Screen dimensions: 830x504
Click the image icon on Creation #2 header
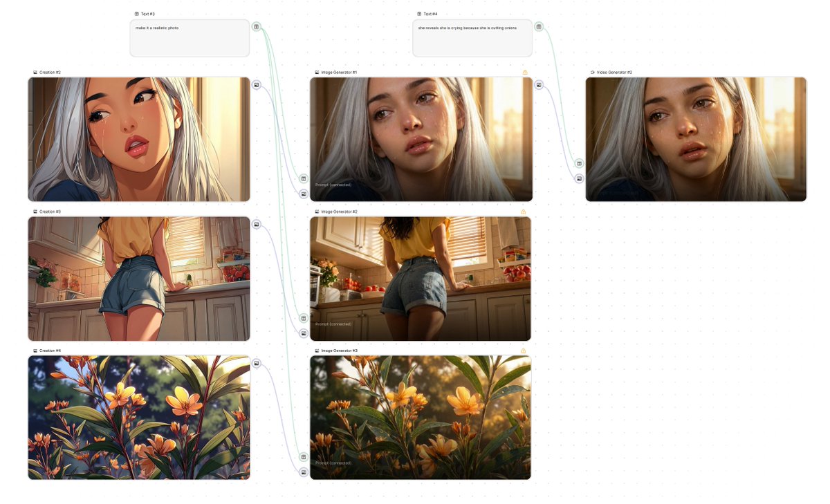point(35,71)
